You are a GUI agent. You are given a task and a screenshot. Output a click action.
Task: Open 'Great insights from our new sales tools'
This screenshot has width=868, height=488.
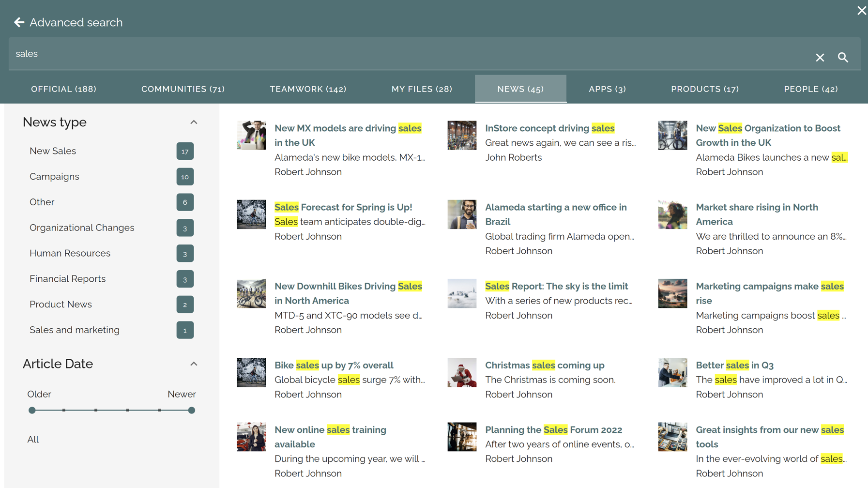[x=770, y=437]
